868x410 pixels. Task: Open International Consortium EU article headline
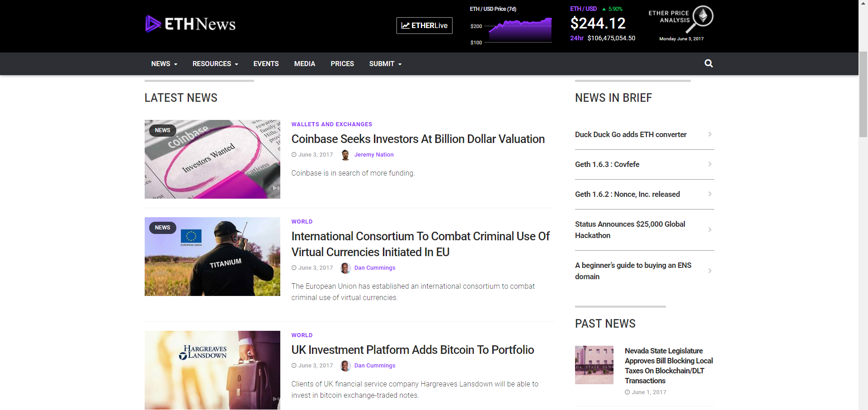421,244
